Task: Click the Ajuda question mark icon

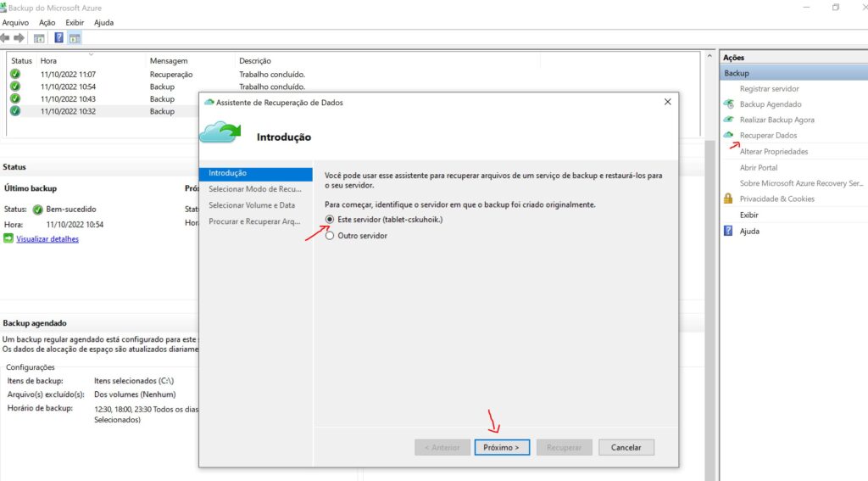Action: (728, 231)
